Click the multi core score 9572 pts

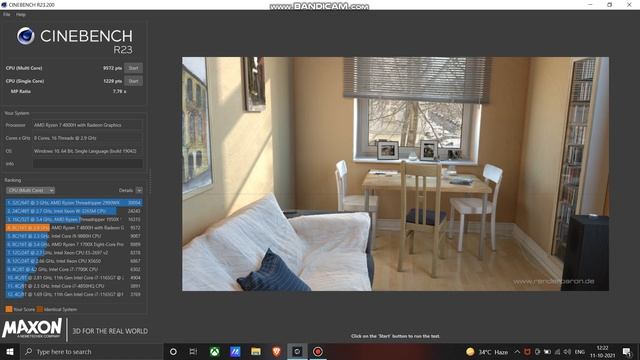tap(113, 68)
